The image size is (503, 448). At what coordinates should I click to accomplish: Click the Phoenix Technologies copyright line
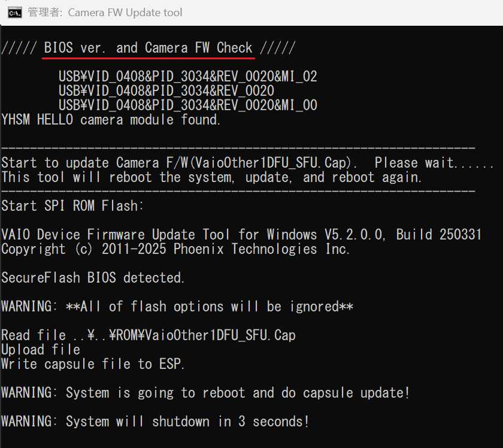click(175, 249)
